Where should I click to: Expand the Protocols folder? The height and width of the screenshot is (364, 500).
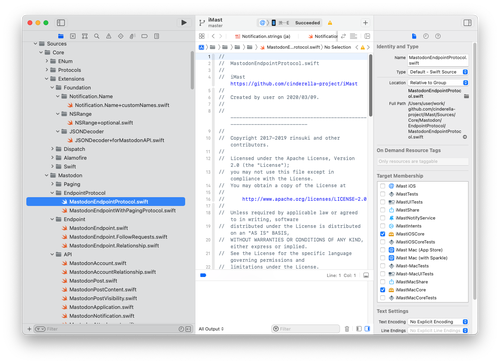[47, 70]
